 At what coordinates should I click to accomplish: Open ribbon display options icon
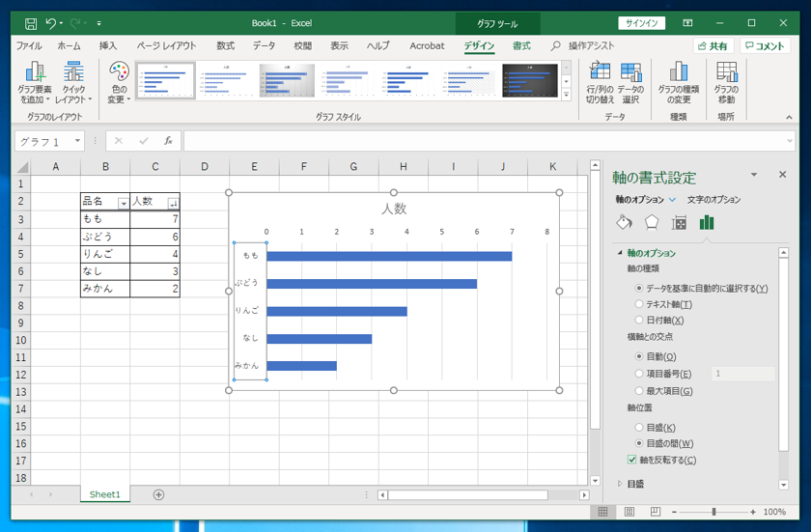point(687,23)
